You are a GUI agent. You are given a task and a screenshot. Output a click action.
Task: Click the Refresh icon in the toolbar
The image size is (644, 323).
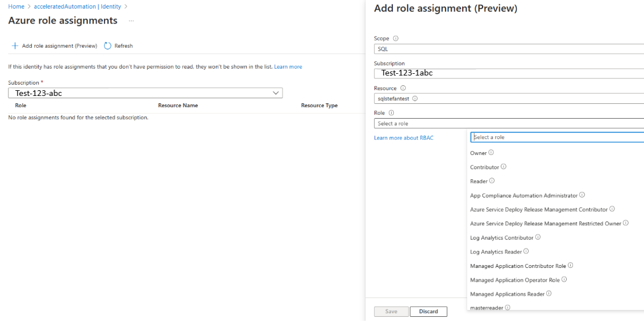click(x=107, y=46)
